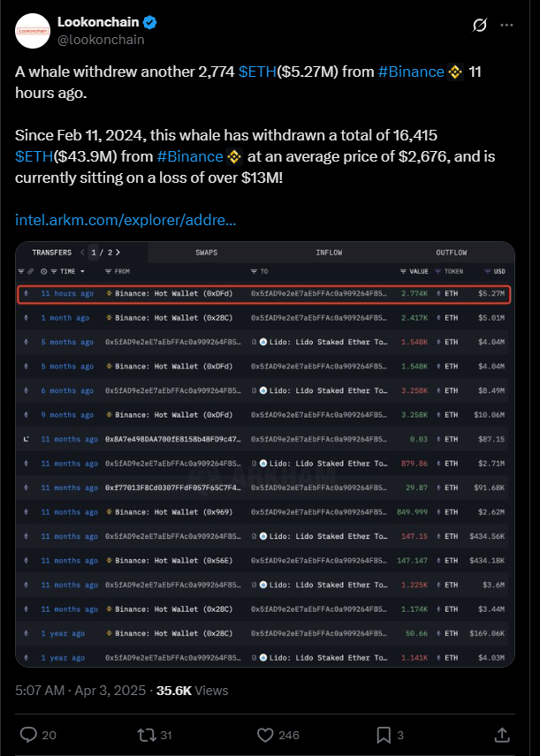
Task: Click the $4.03M USD cell
Action: point(491,658)
